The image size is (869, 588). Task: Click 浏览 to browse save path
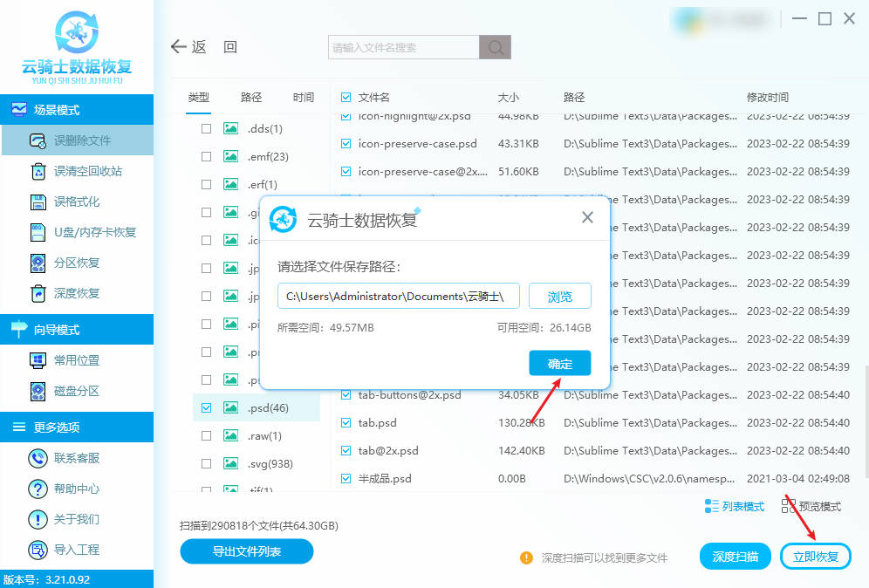coord(560,296)
